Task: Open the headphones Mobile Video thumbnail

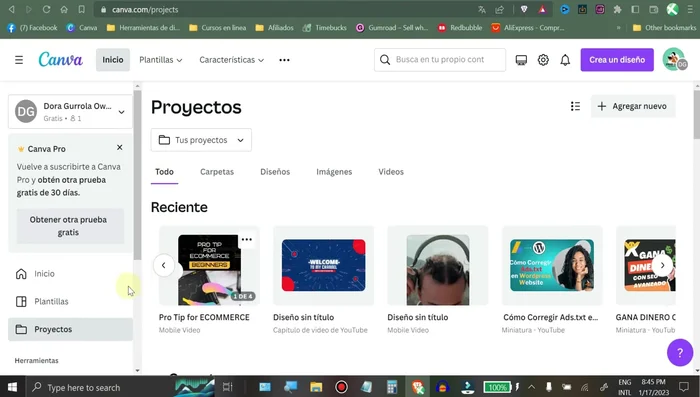Action: coord(438,270)
